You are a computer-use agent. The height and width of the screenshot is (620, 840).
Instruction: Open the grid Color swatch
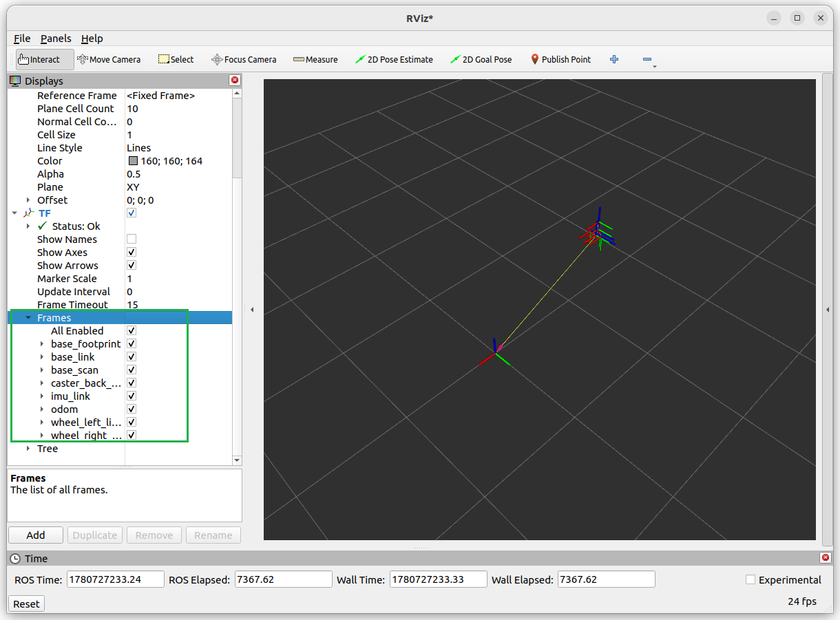pyautogui.click(x=133, y=161)
